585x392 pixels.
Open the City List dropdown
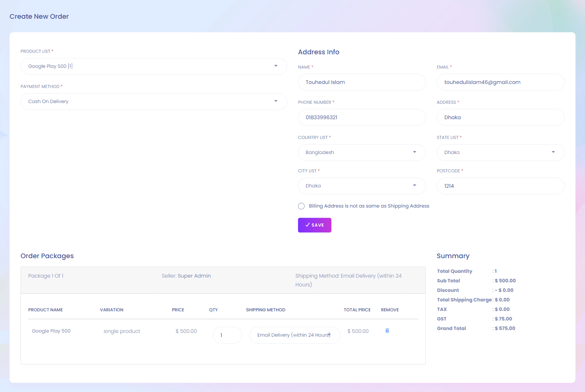[361, 186]
